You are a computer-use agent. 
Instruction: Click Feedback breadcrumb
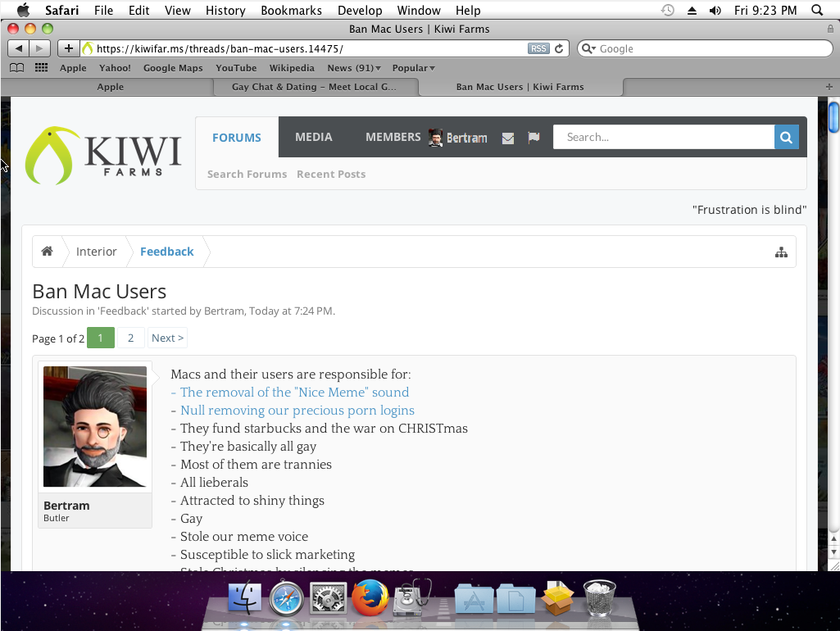pyautogui.click(x=167, y=252)
